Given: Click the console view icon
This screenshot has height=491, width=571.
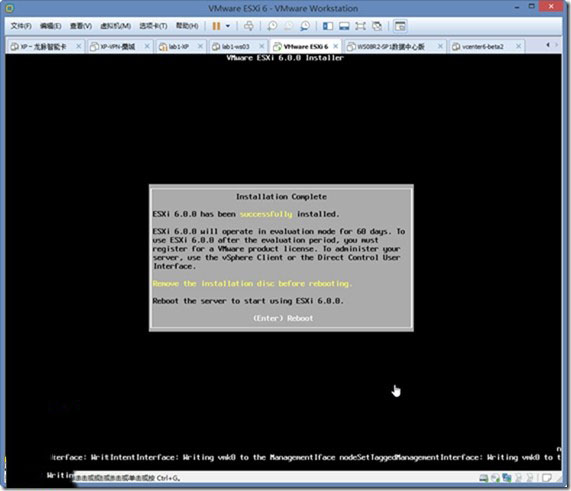Looking at the screenshot, I should 400,26.
